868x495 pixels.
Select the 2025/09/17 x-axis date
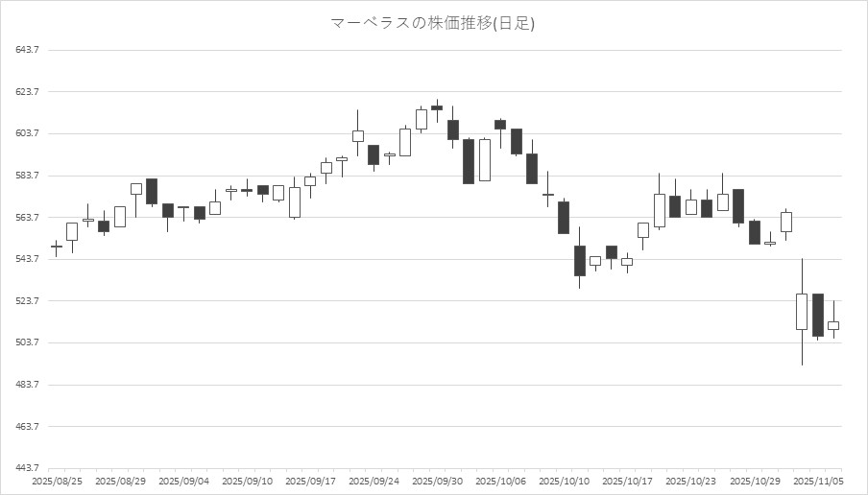(310, 480)
